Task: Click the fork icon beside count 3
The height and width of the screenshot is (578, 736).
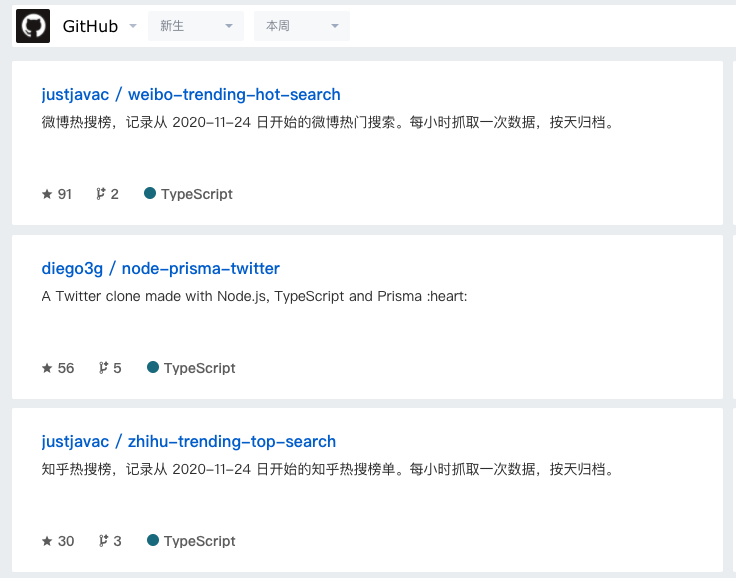Action: click(x=103, y=541)
